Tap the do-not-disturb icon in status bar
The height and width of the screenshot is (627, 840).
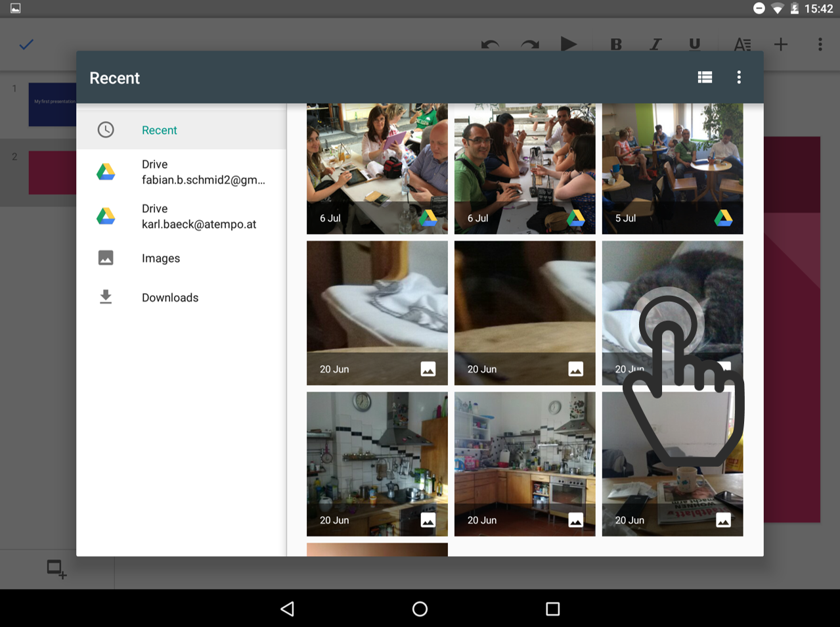pyautogui.click(x=759, y=9)
